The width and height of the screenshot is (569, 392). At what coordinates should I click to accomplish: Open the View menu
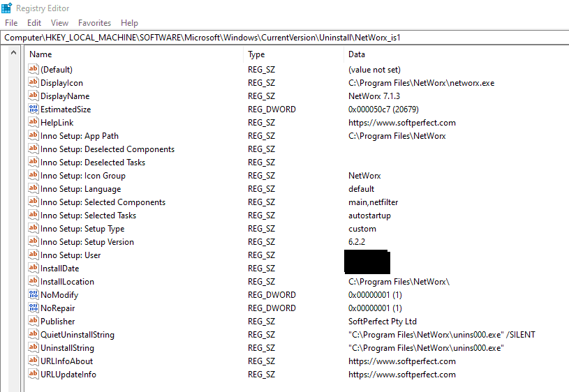[x=59, y=23]
